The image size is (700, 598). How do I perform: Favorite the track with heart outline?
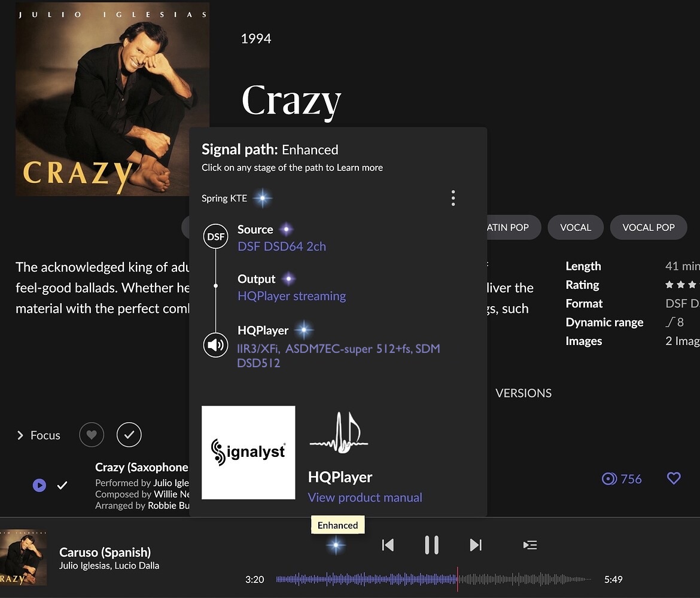674,478
